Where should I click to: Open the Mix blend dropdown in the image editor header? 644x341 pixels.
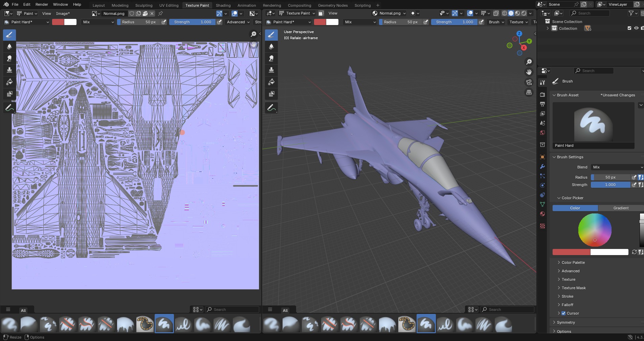(x=98, y=22)
